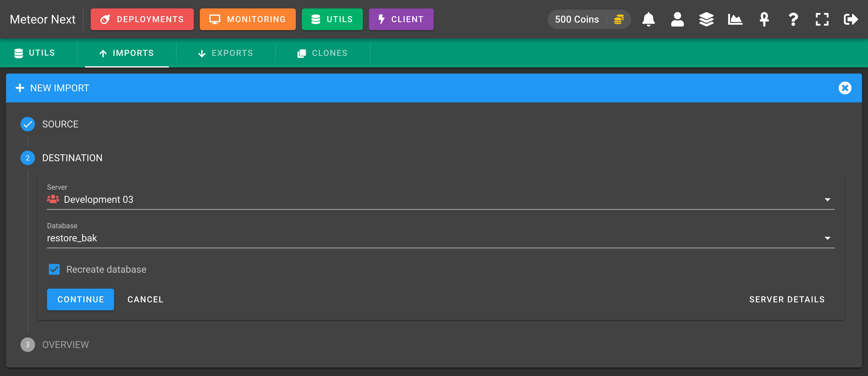Open Server Details
Screen dimensions: 868x376
tap(787, 299)
